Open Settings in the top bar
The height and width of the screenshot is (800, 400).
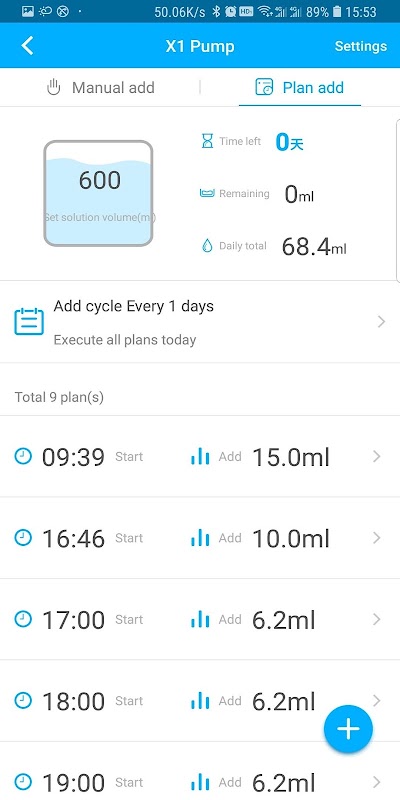(361, 46)
